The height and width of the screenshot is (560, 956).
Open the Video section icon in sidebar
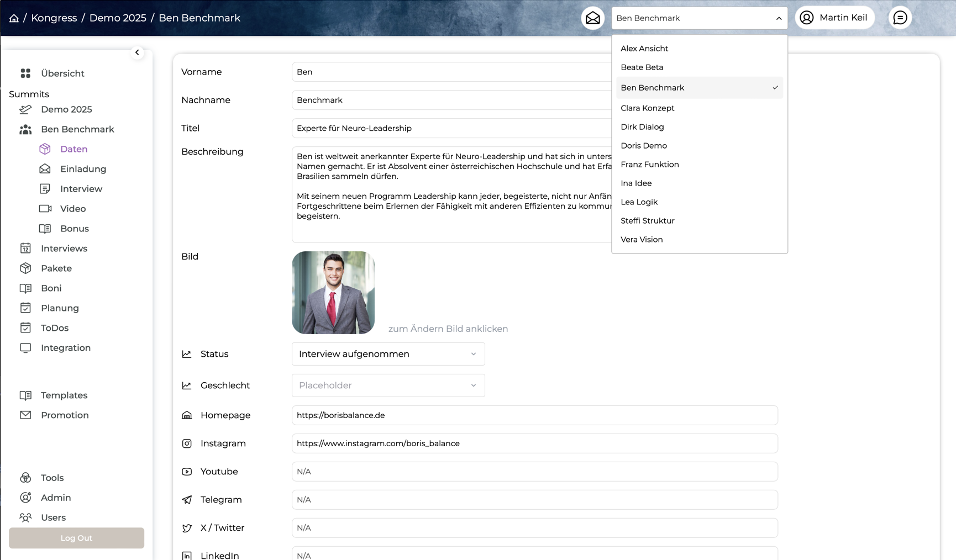point(45,209)
